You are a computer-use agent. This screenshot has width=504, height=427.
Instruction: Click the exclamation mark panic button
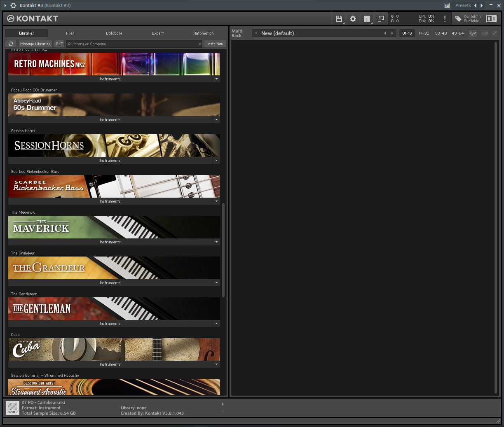click(x=445, y=19)
